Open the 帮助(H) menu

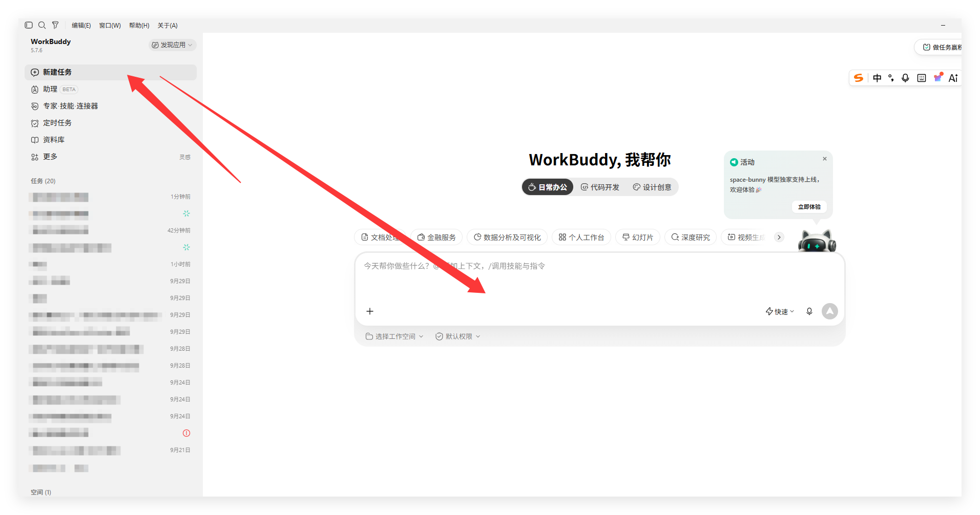139,26
